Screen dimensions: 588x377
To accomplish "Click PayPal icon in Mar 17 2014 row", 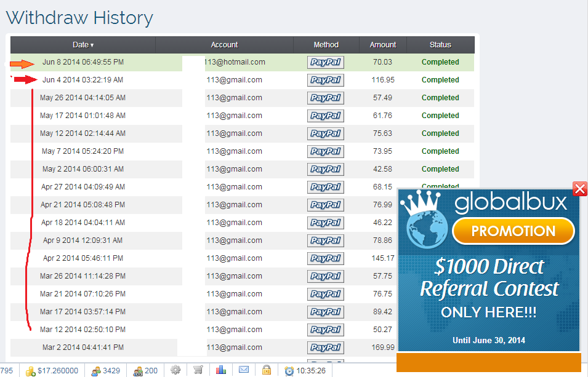I will pos(326,312).
